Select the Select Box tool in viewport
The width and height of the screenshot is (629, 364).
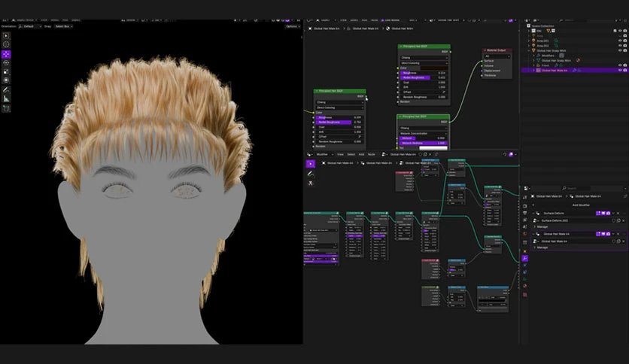(6, 35)
